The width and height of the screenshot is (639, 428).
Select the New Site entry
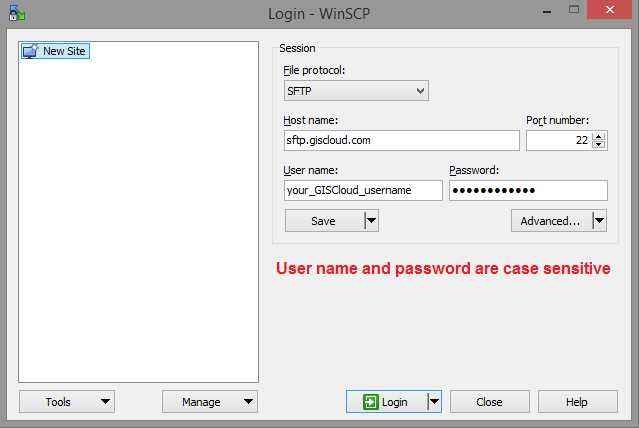[55, 51]
